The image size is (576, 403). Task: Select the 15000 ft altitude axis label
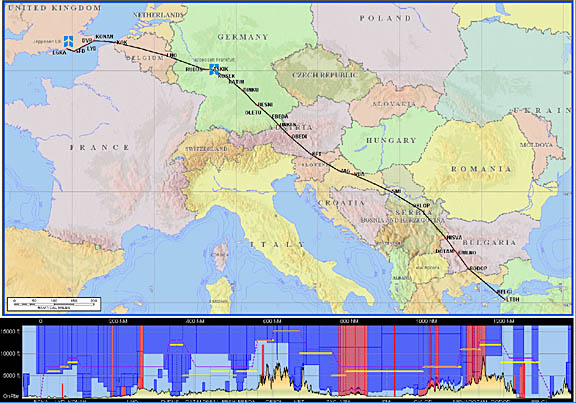[x=12, y=332]
